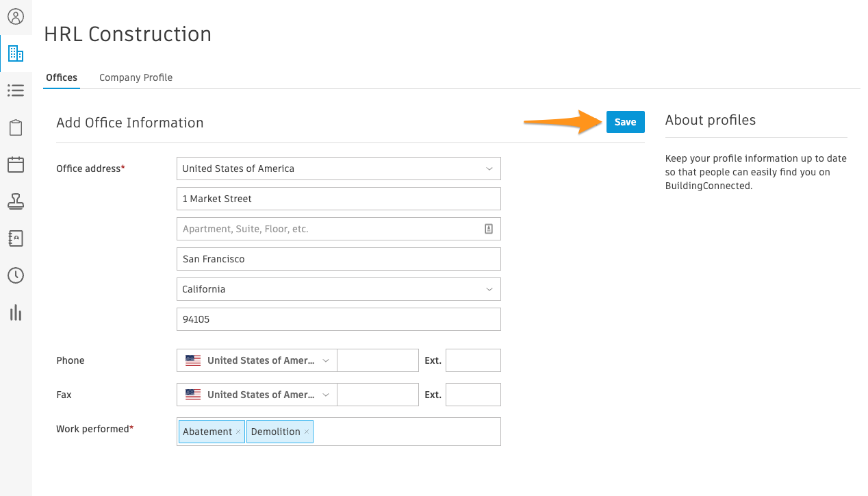Click the Work performed label
The width and height of the screenshot is (868, 496).
(x=95, y=429)
